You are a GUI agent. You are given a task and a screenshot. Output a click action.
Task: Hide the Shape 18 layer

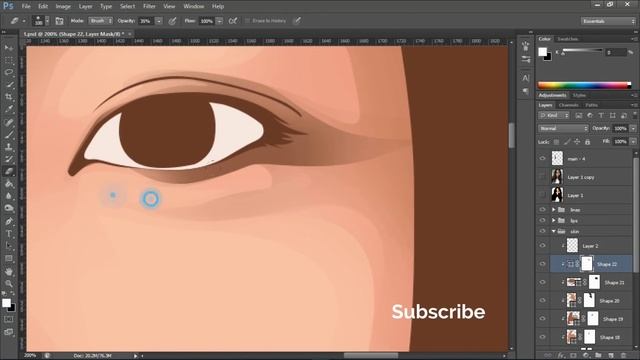(x=542, y=337)
